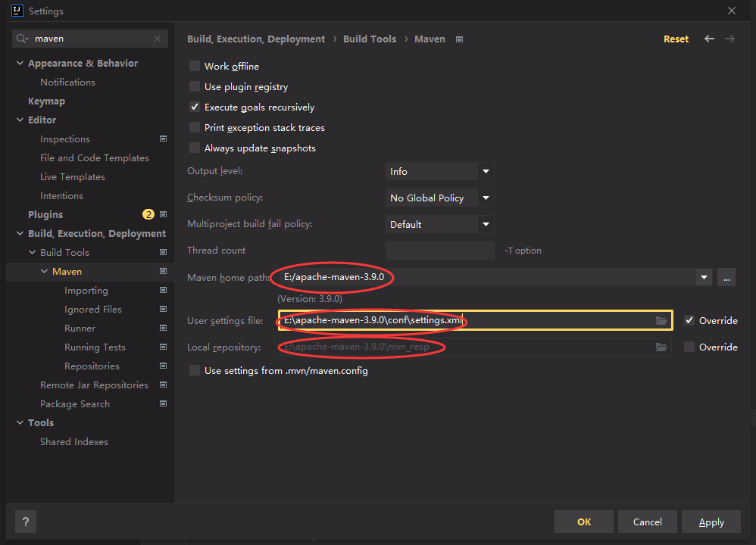
Task: Click the Maven home path browse button
Action: coord(726,278)
